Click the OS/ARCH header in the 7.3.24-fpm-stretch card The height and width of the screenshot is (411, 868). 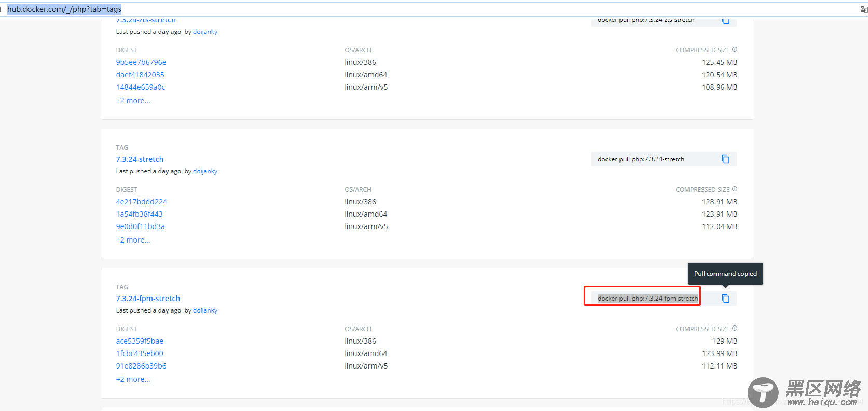pyautogui.click(x=358, y=329)
